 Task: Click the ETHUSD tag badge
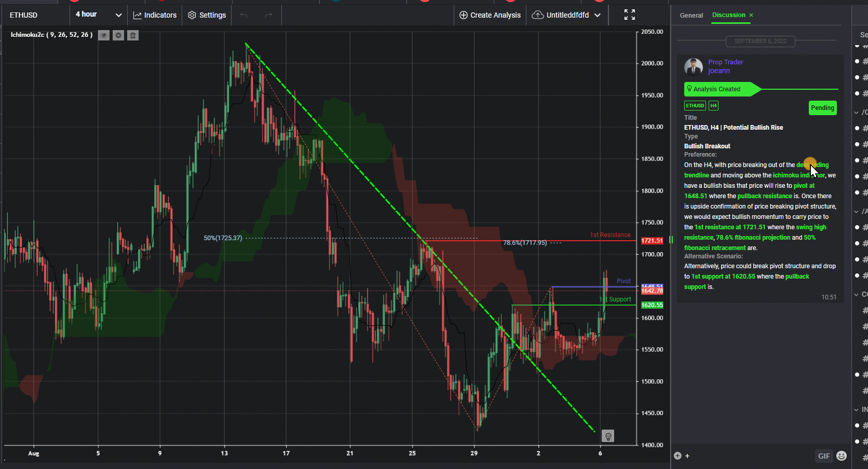click(695, 106)
